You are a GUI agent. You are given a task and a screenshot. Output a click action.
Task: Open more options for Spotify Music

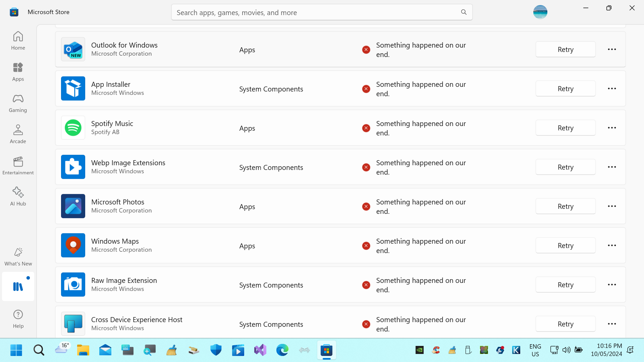[612, 128]
